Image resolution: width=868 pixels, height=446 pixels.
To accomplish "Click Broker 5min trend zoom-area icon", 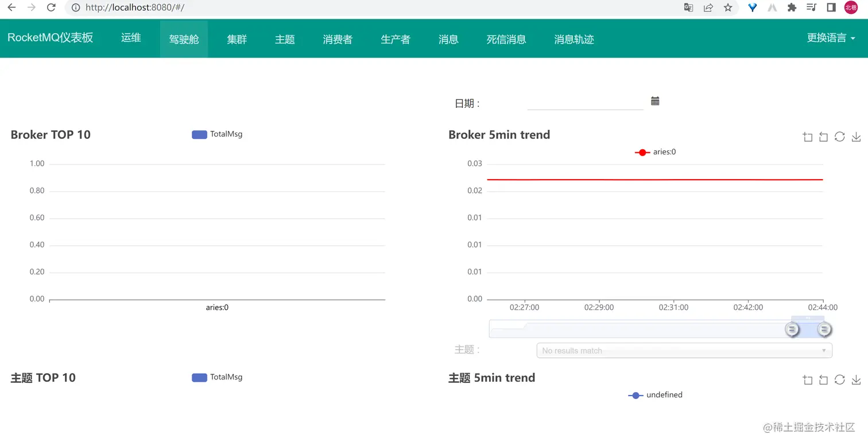I will [808, 137].
